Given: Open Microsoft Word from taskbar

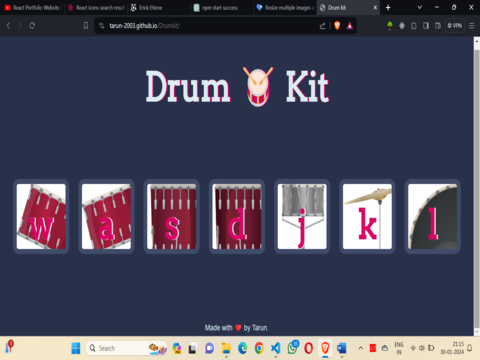Looking at the screenshot, I should coord(342,348).
